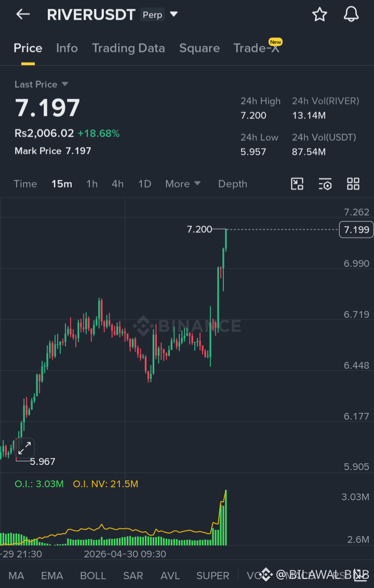This screenshot has width=374, height=588.
Task: Click the Rs2,006.02 converted price
Action: [x=44, y=133]
